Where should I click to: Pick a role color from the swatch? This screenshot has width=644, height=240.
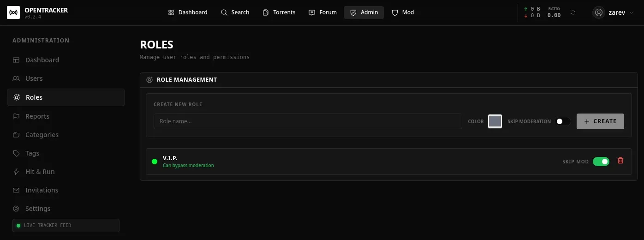[495, 121]
